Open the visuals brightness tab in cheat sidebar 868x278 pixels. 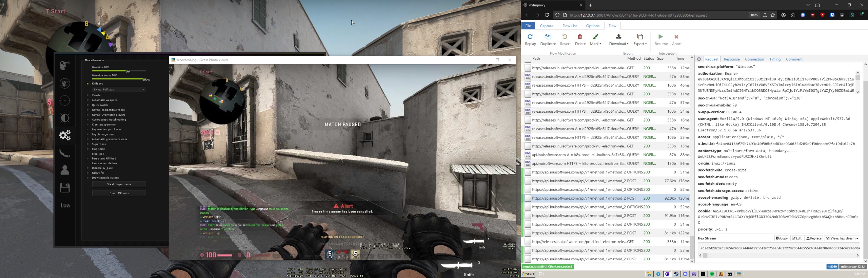point(65,118)
